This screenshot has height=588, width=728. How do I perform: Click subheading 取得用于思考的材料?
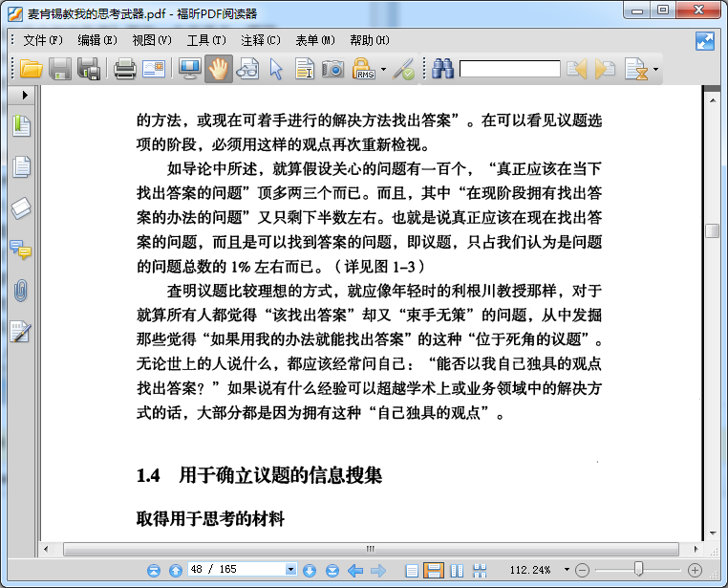coord(210,519)
